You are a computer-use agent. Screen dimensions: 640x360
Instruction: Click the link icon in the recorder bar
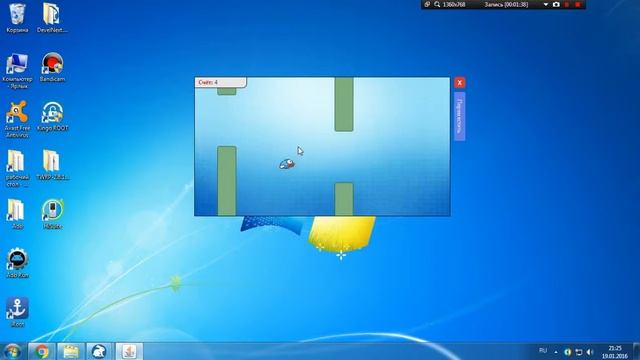[427, 4]
